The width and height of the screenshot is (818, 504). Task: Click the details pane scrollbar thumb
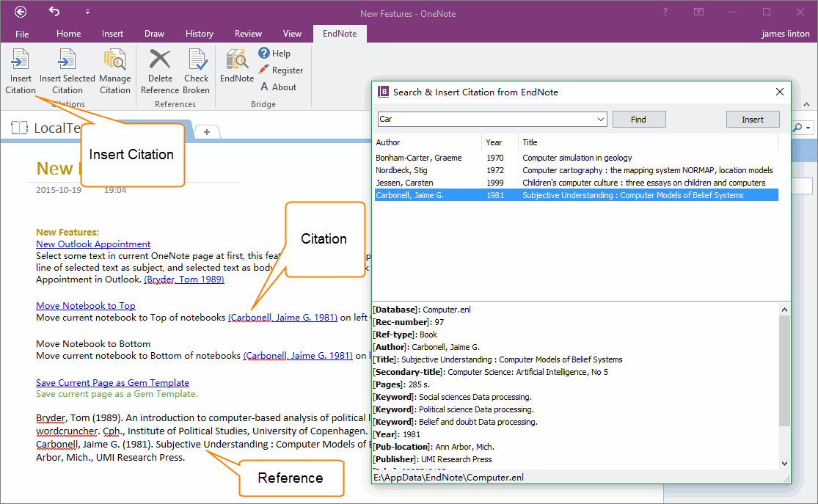(x=784, y=371)
